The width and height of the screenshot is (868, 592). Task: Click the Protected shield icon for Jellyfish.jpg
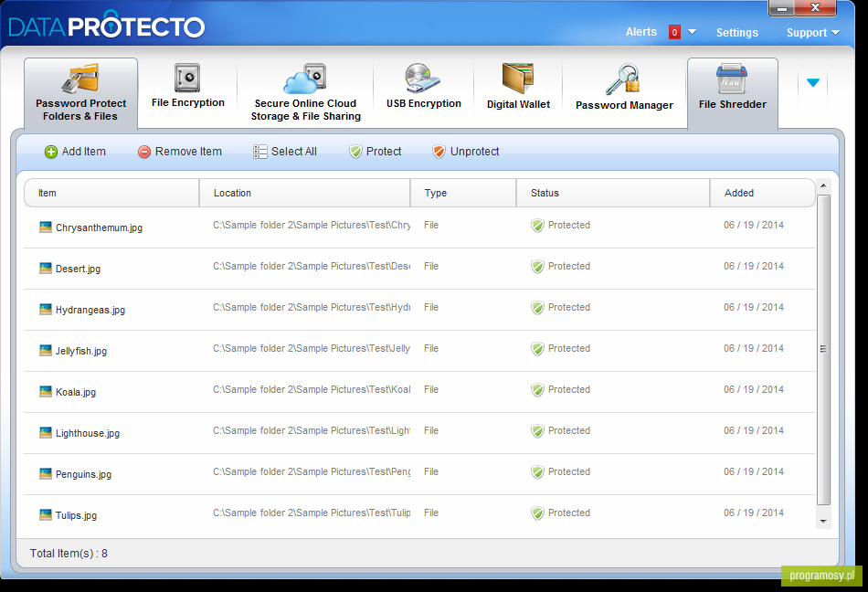[537, 349]
